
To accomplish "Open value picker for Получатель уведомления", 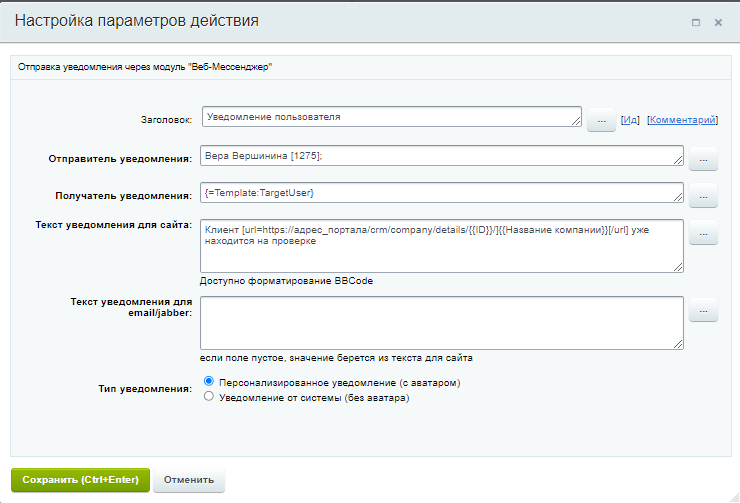I will point(703,196).
